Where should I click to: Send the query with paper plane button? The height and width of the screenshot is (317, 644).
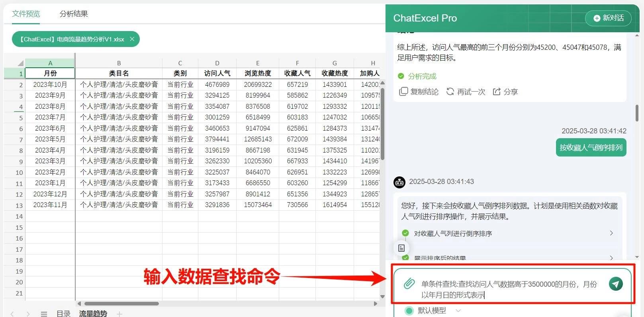[x=616, y=284]
